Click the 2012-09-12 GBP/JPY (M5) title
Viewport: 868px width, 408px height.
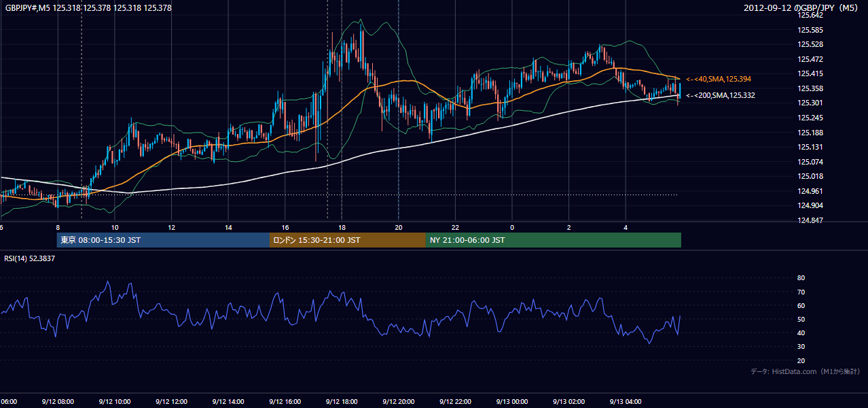(802, 8)
